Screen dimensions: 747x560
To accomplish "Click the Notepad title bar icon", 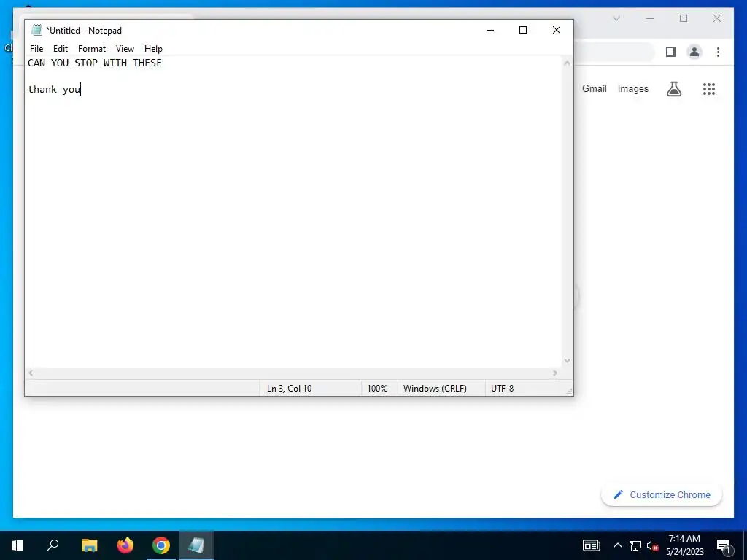I will click(x=36, y=30).
